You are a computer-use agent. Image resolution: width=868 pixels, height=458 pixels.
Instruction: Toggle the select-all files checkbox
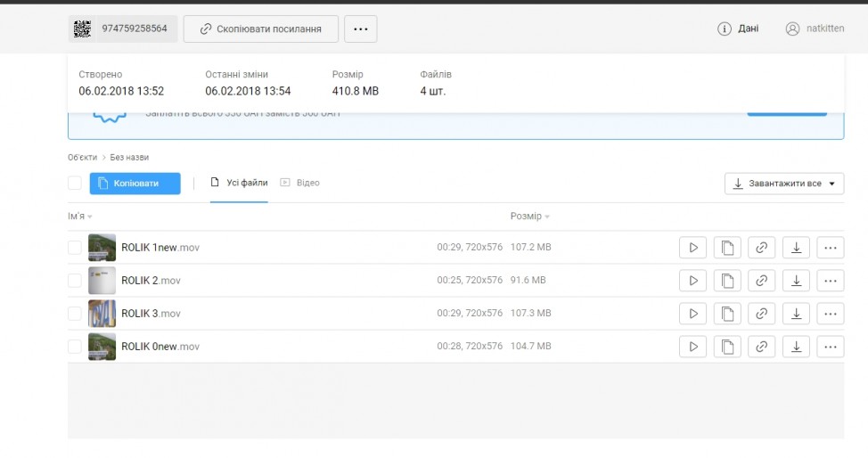75,184
